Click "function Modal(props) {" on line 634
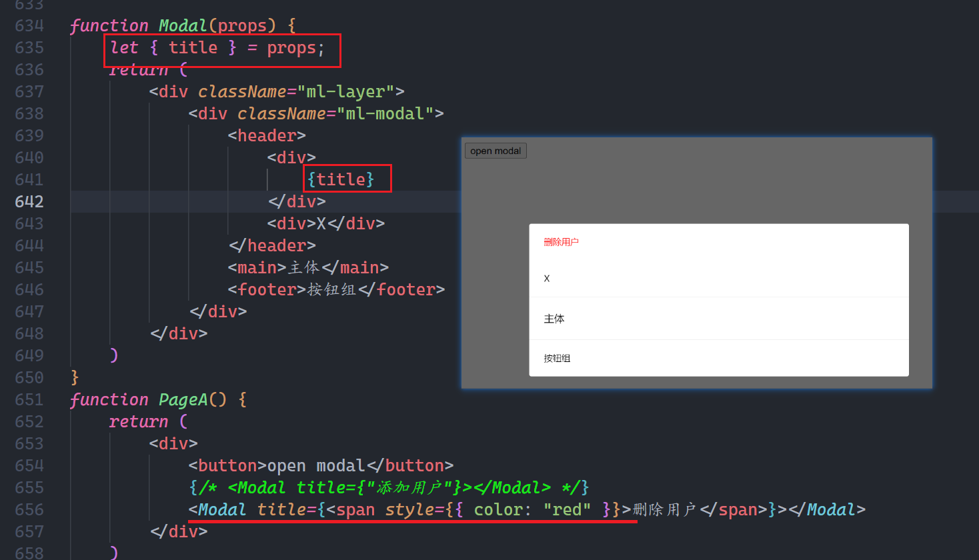 pyautogui.click(x=183, y=25)
